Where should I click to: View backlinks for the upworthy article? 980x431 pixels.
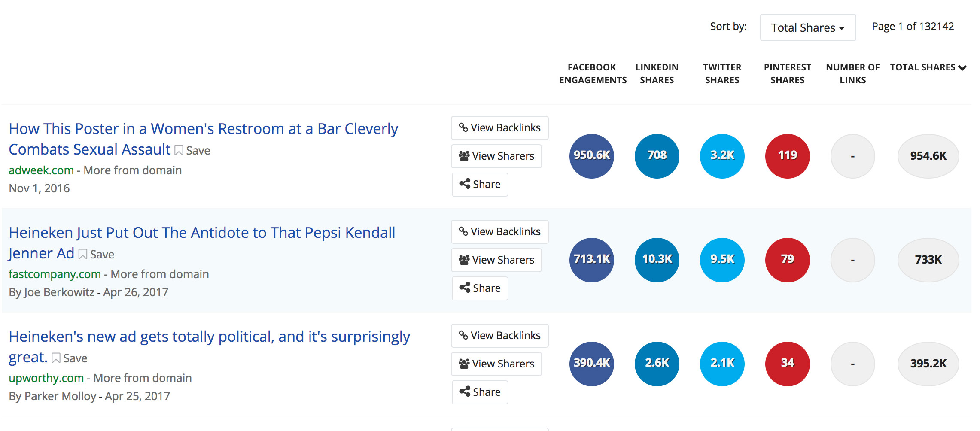click(x=500, y=336)
